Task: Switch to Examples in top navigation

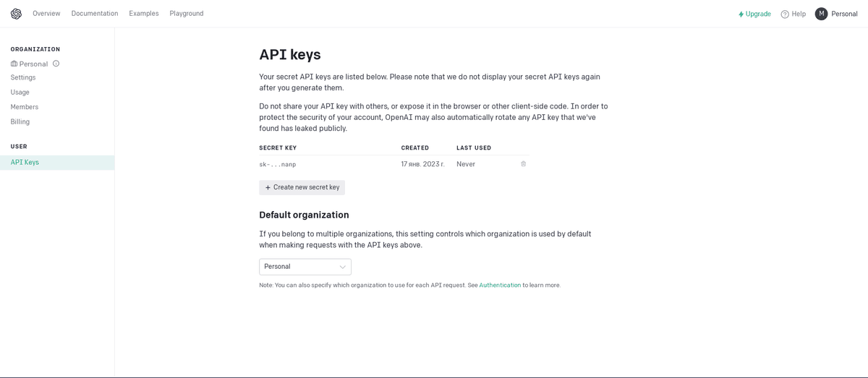Action: tap(144, 14)
